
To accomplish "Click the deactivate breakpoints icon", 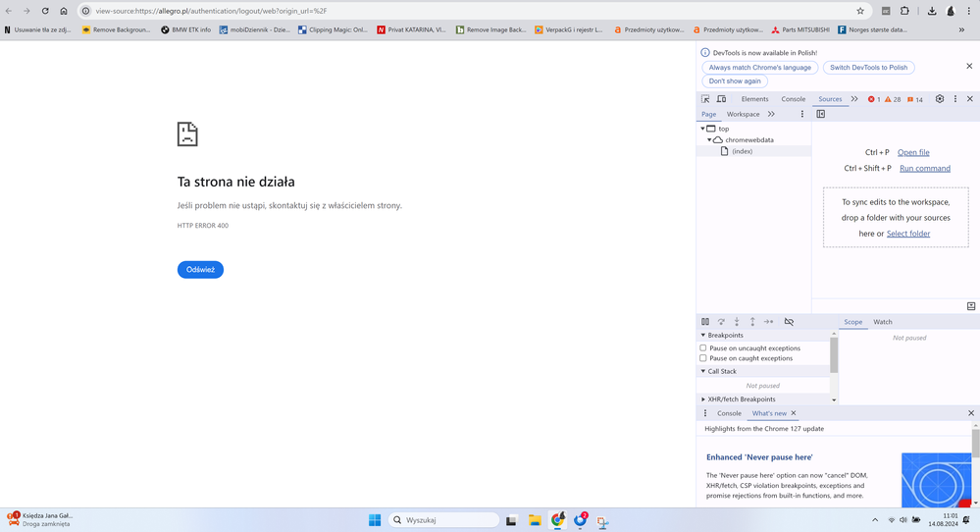I will [x=789, y=322].
